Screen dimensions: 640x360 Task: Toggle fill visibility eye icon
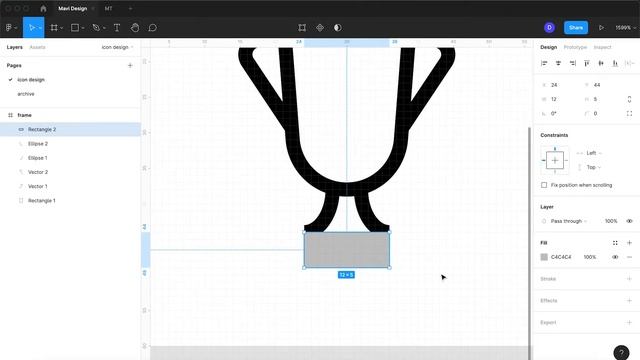615,257
